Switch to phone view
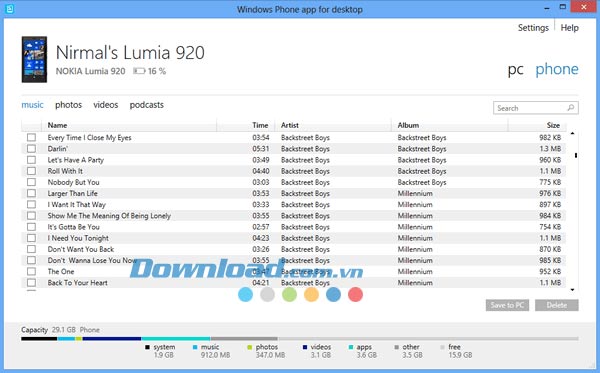The height and width of the screenshot is (373, 600). 557,69
